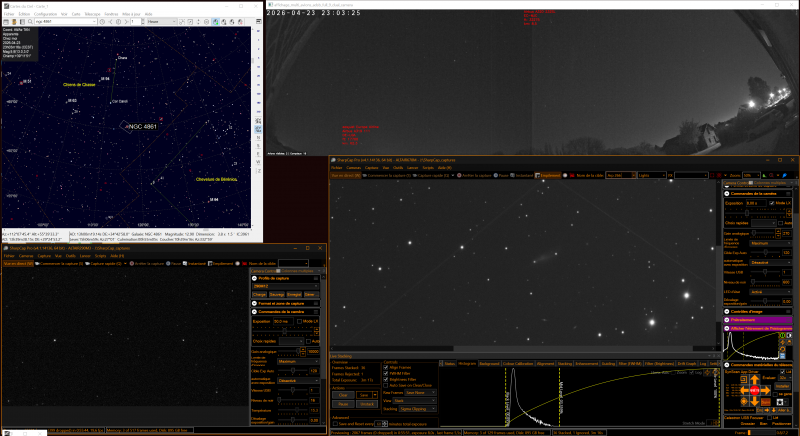Click the Pause button in Live Stacking Actions
This screenshot has width=800, height=436.
[x=343, y=404]
